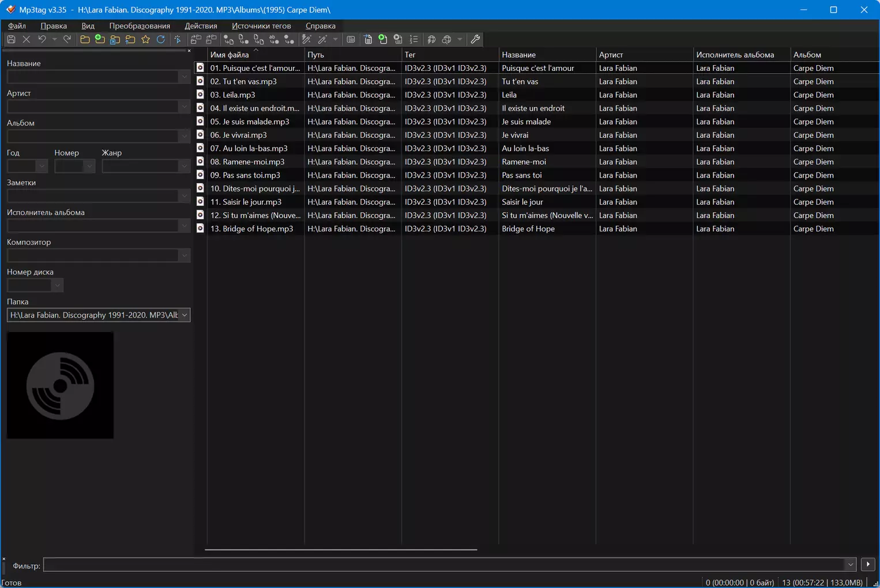Click the Favorites star icon
Screen dimensions: 880x588
click(145, 39)
